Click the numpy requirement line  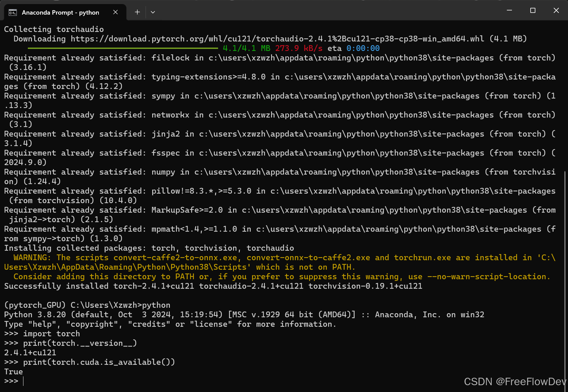[x=280, y=177]
